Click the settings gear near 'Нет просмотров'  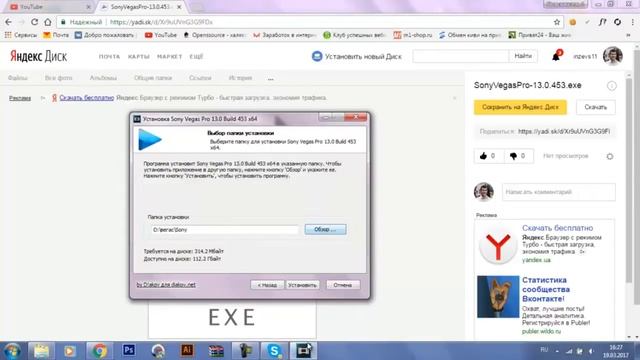pos(610,156)
